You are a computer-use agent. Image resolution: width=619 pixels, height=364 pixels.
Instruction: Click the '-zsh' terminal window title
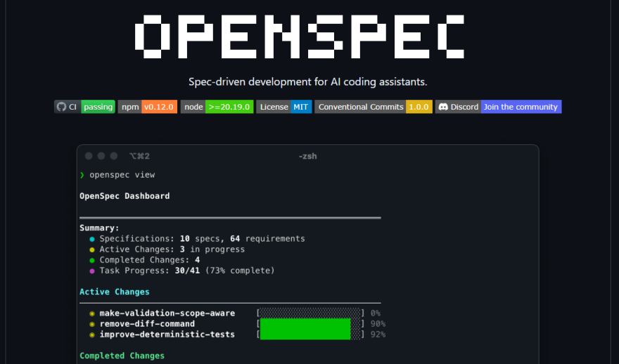[308, 156]
